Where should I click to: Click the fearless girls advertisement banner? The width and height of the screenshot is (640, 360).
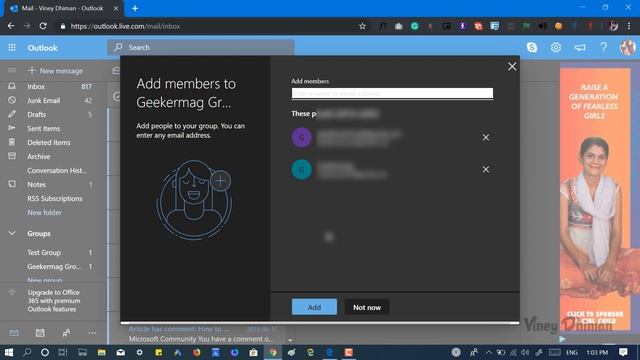(595, 199)
